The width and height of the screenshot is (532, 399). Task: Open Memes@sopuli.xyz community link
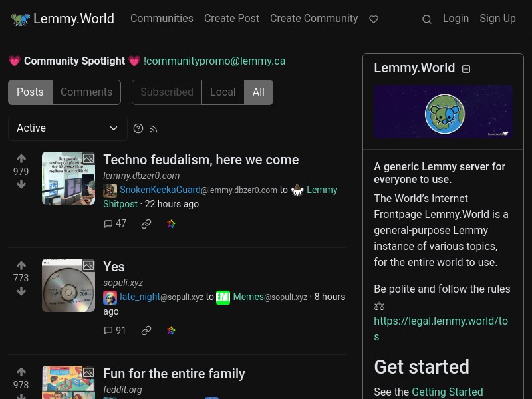tap(270, 297)
